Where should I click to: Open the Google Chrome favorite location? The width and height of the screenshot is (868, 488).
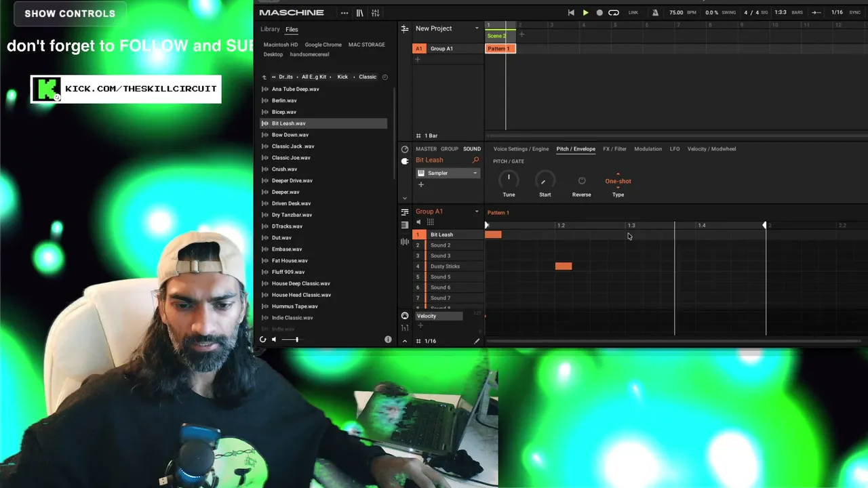click(323, 45)
